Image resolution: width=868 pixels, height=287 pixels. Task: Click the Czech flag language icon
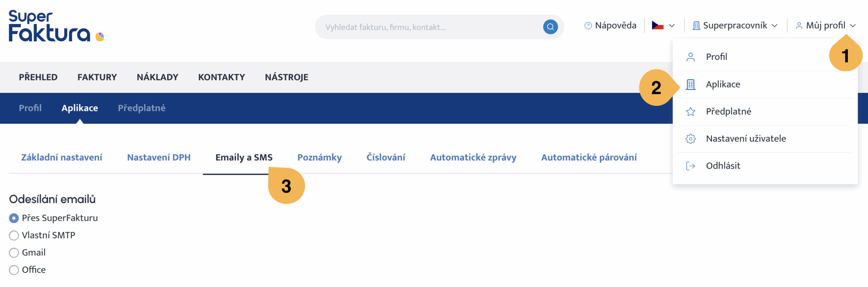point(657,25)
